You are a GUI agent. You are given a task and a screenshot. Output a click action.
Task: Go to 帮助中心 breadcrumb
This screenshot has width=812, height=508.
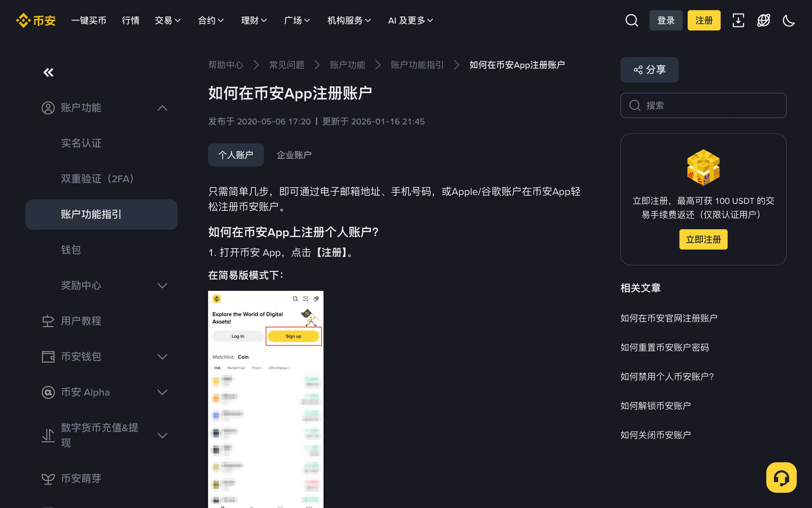coord(226,65)
